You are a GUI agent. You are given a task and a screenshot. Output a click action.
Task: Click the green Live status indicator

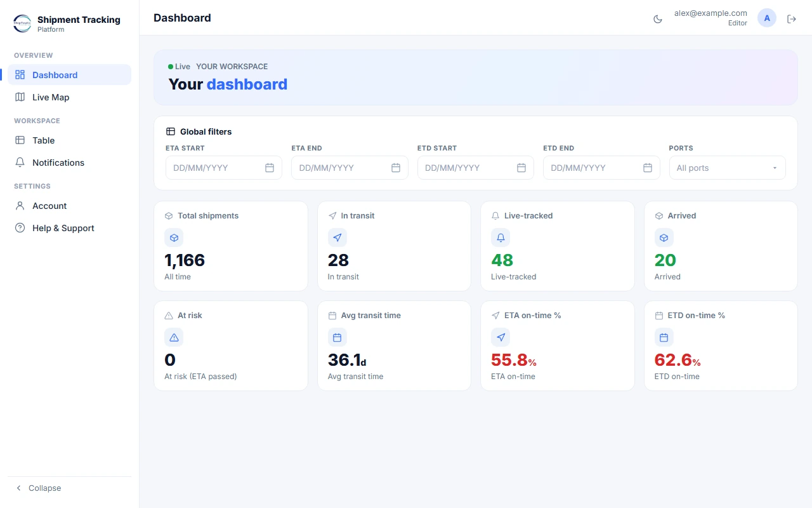(179, 67)
